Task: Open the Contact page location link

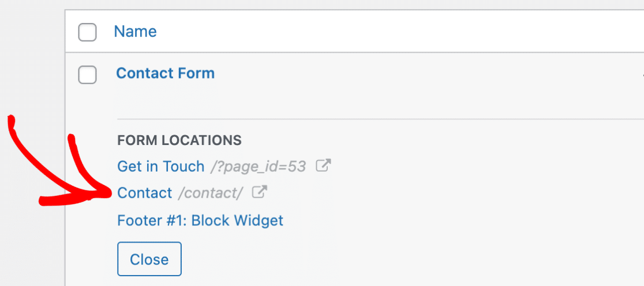Action: pyautogui.click(x=145, y=192)
